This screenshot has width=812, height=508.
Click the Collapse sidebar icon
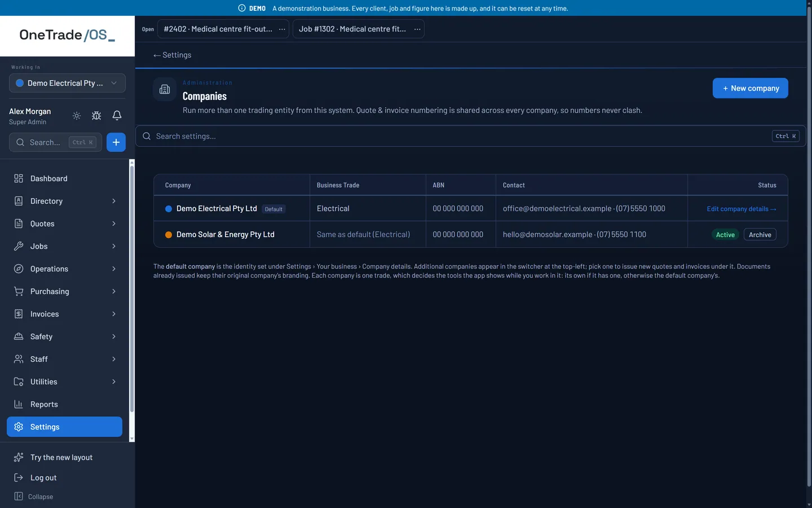(19, 496)
